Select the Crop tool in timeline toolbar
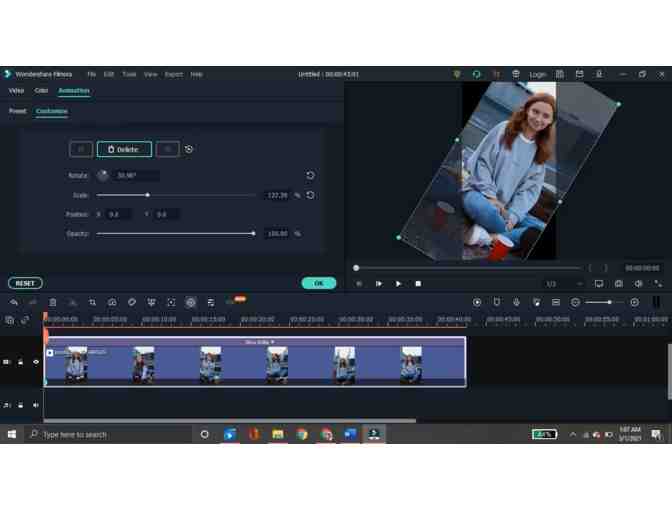Image resolution: width=672 pixels, height=510 pixels. pyautogui.click(x=92, y=302)
